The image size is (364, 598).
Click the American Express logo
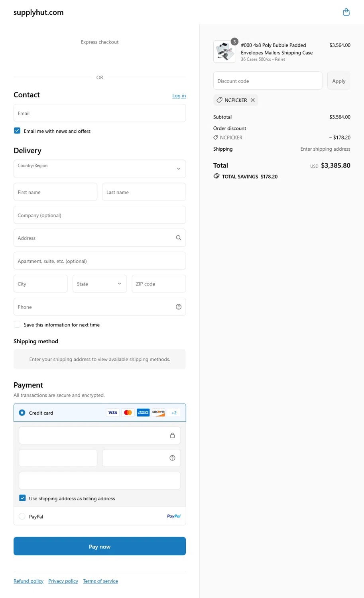point(143,413)
